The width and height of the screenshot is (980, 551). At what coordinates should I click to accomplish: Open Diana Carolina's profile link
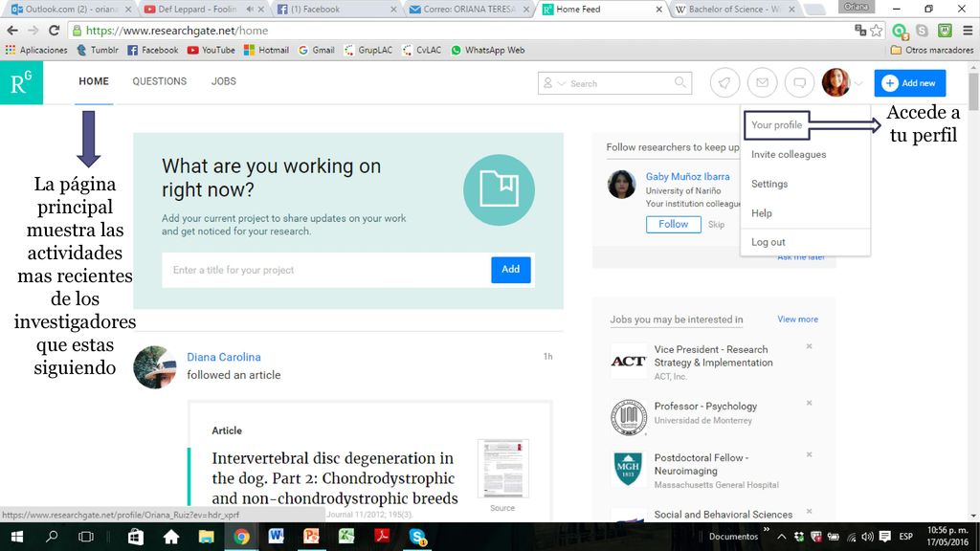(x=224, y=358)
